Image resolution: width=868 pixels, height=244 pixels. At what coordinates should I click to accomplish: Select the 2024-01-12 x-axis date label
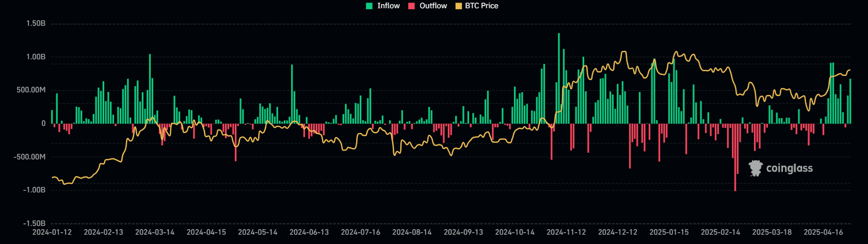[x=52, y=232]
